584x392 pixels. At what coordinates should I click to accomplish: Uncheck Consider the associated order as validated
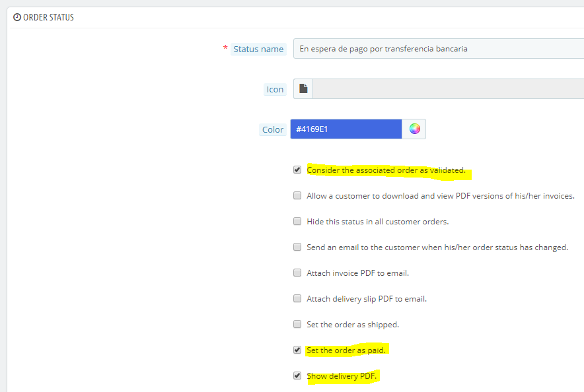(x=297, y=170)
